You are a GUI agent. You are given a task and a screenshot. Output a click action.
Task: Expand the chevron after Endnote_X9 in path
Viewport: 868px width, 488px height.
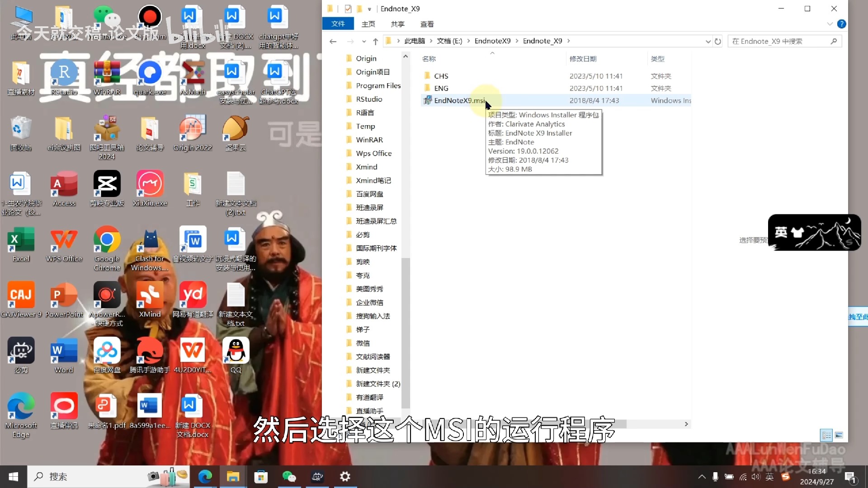[x=568, y=41]
